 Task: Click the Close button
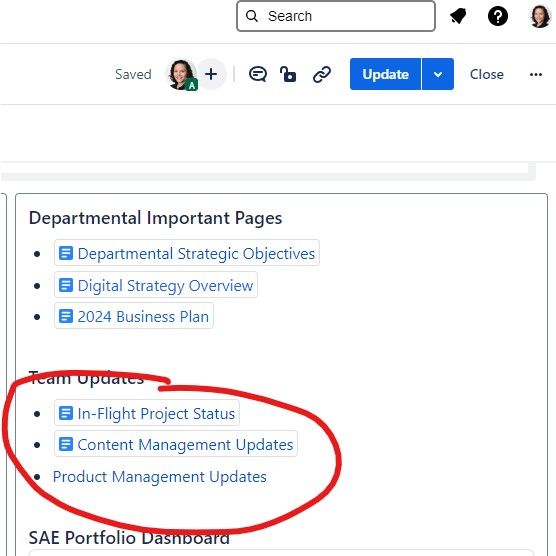coord(486,74)
